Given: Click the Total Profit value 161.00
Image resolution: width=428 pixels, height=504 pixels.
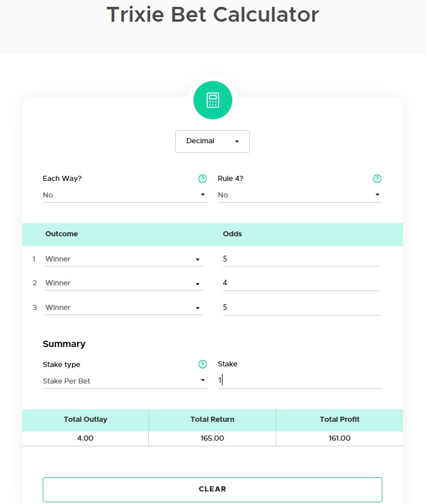Looking at the screenshot, I should coord(339,438).
